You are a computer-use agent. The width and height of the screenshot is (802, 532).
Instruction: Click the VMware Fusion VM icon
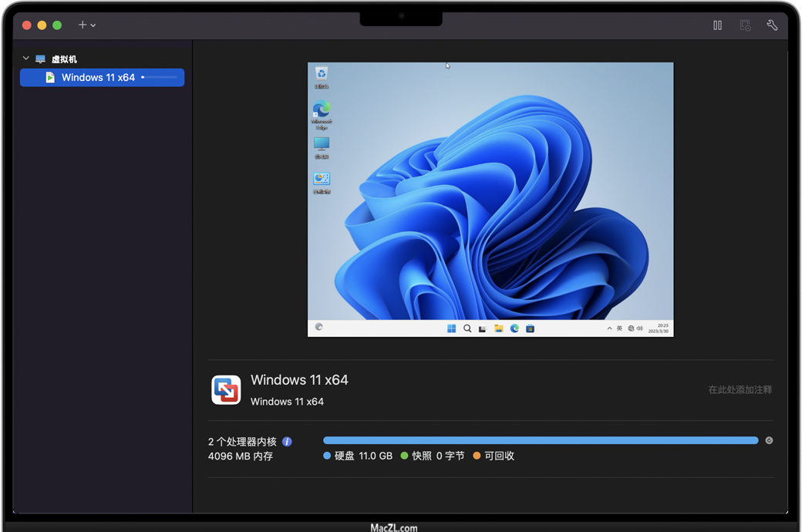click(226, 390)
